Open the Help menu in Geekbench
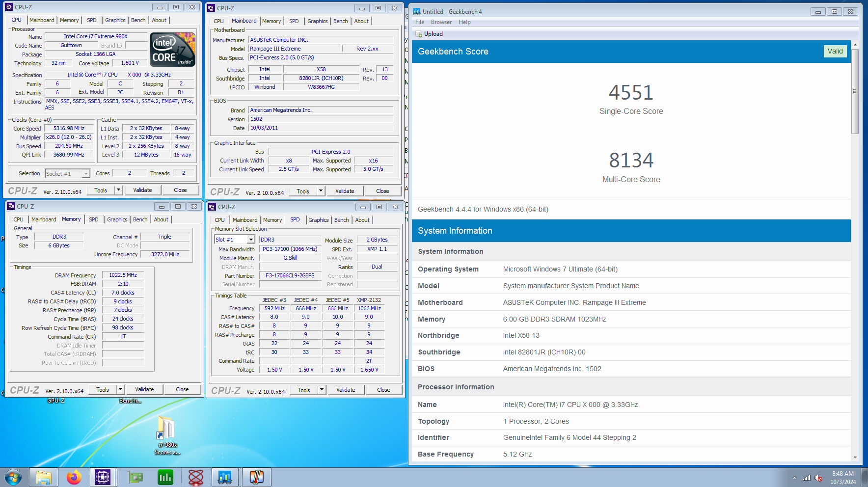The height and width of the screenshot is (487, 868). [x=464, y=22]
